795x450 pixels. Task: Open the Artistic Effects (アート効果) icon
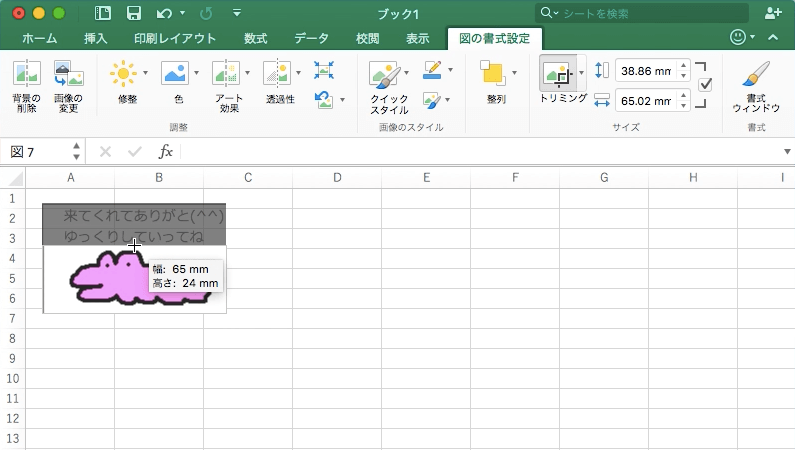pos(226,73)
